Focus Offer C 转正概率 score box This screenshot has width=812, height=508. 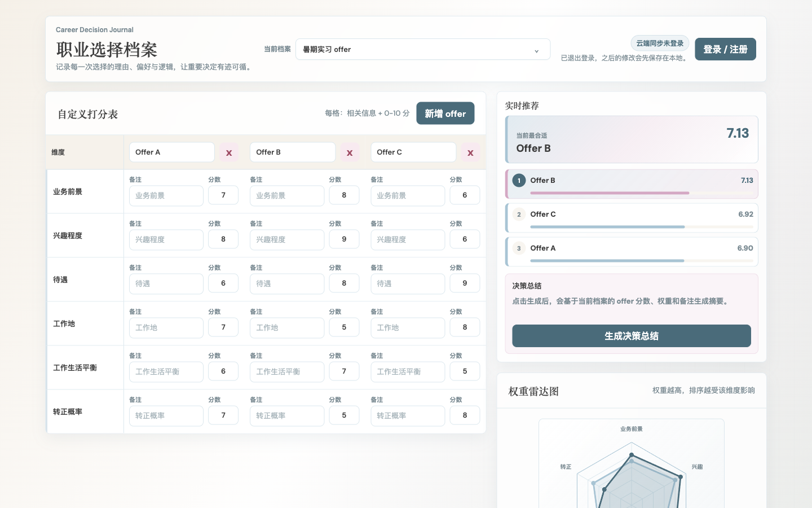click(x=465, y=415)
